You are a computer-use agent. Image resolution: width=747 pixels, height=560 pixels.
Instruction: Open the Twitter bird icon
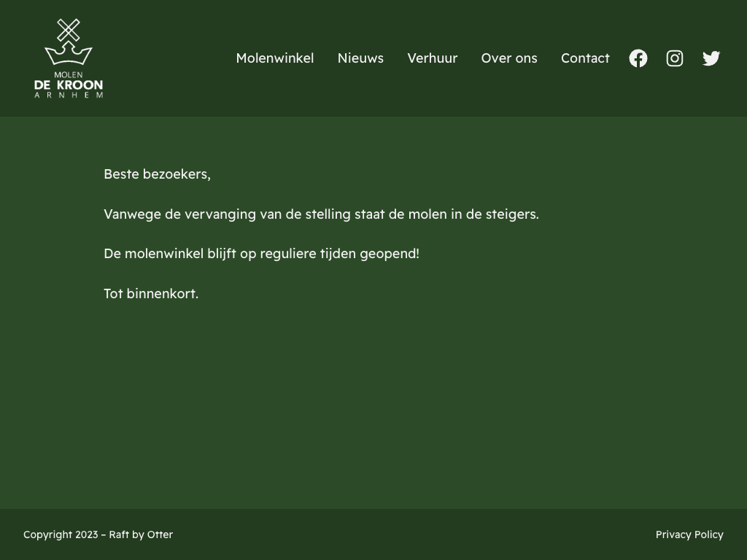click(711, 58)
